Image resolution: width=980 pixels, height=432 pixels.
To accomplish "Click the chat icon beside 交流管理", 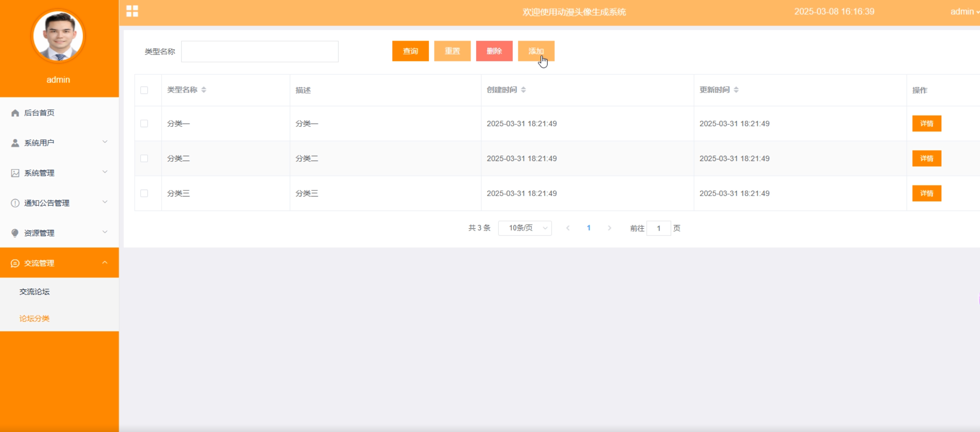I will 15,263.
